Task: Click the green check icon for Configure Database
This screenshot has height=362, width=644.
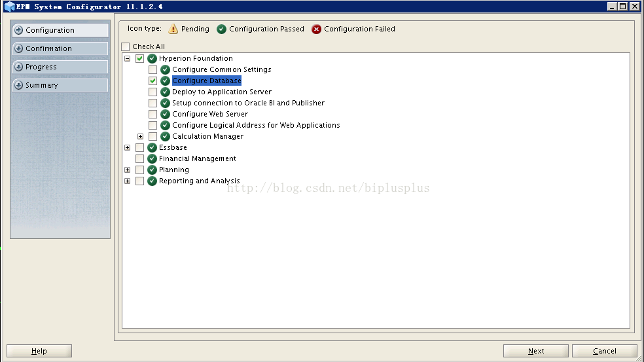Action: coord(165,81)
